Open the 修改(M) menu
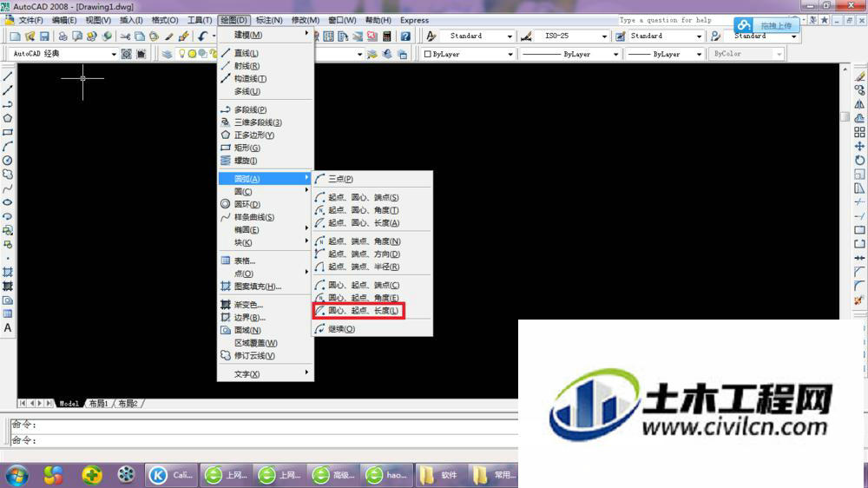This screenshot has height=488, width=868. click(x=305, y=20)
